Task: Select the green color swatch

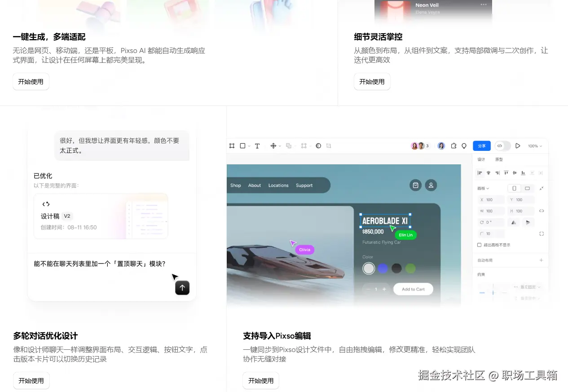Action: pos(410,268)
